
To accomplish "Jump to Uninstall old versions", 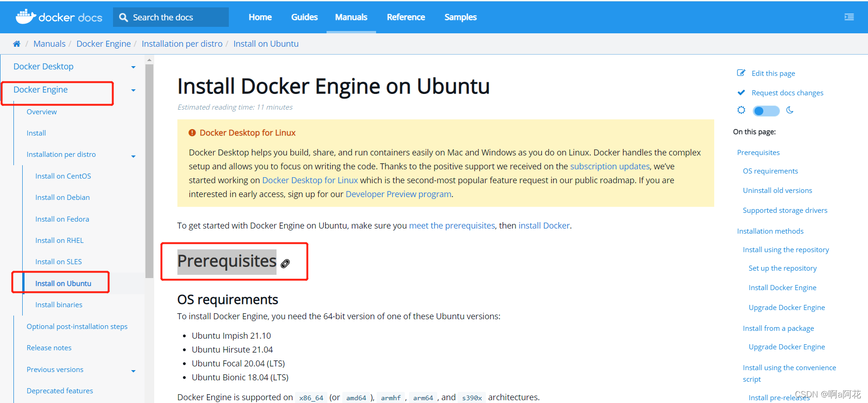I will point(777,191).
